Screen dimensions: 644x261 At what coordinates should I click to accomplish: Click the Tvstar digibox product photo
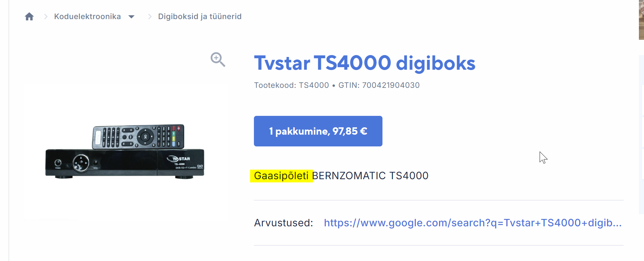pos(125,151)
